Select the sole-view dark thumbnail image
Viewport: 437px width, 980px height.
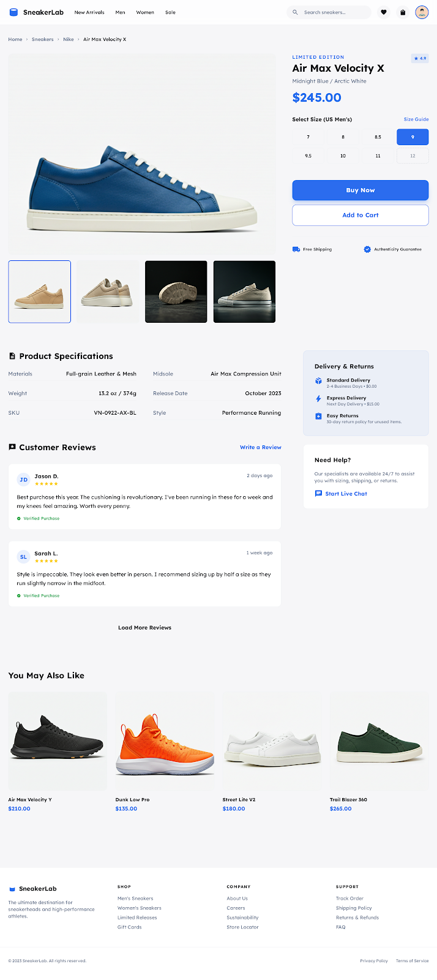176,292
